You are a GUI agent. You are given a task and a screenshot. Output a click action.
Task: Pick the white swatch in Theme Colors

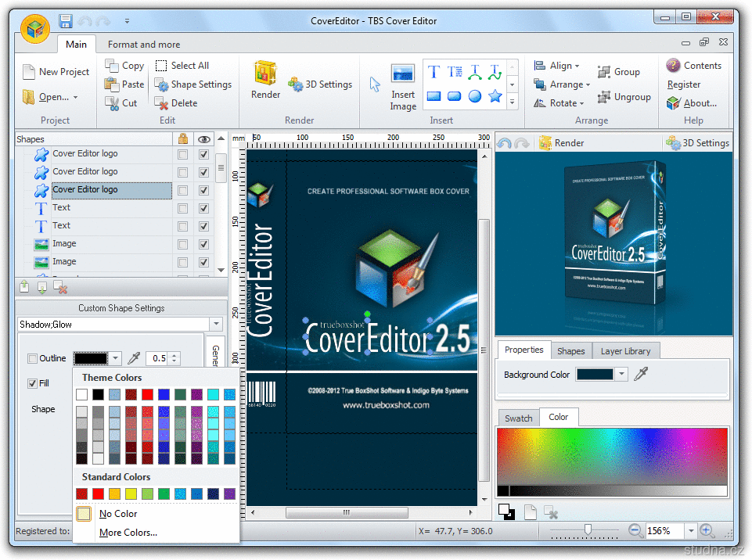coord(81,394)
